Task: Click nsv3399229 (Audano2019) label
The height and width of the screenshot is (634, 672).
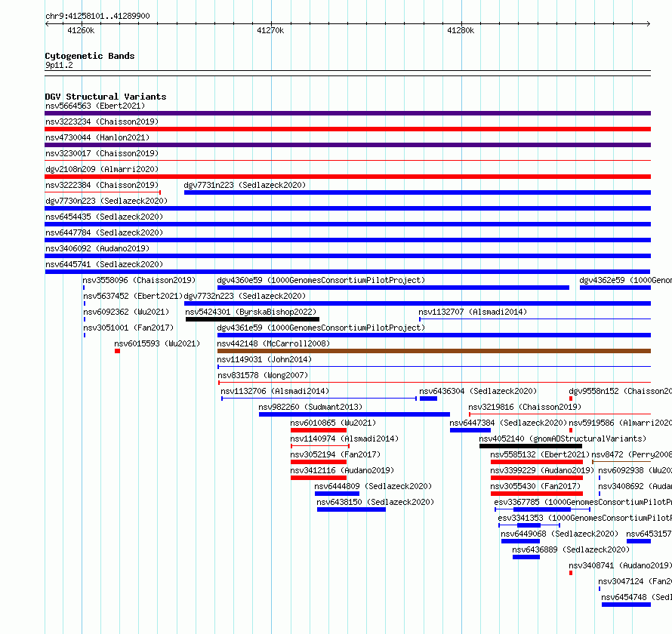Action: click(542, 470)
